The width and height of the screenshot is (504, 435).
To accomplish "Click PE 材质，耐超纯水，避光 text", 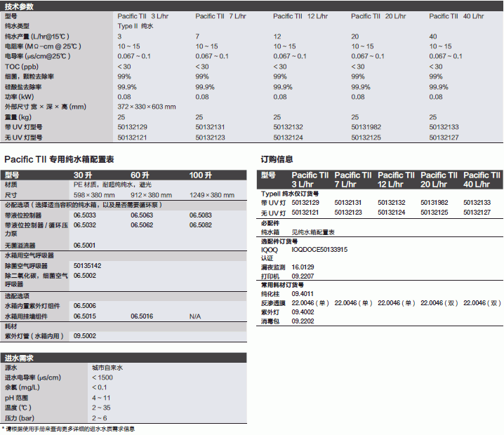I will pyautogui.click(x=112, y=185).
